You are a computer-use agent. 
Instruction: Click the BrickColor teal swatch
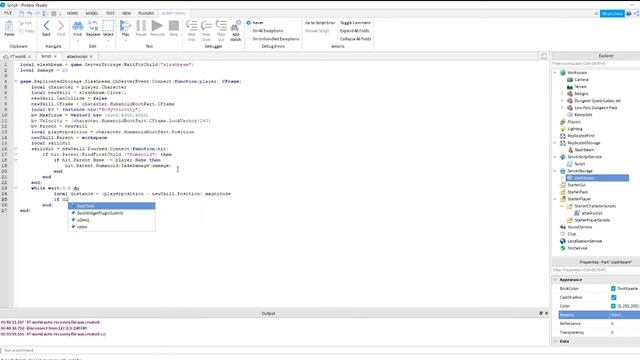(x=613, y=289)
